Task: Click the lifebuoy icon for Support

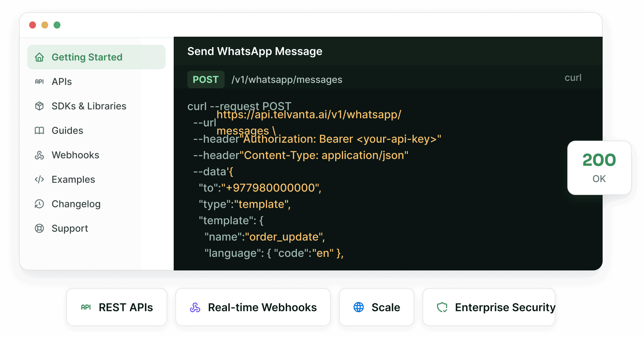Action: [x=39, y=228]
